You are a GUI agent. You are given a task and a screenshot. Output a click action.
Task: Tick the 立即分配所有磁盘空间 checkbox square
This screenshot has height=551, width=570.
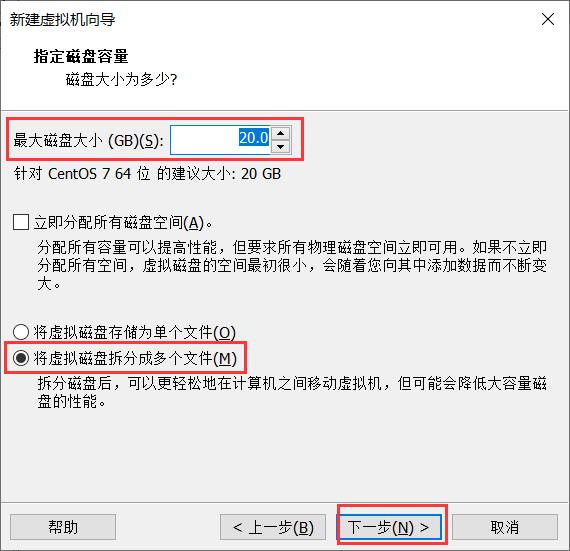[x=21, y=222]
